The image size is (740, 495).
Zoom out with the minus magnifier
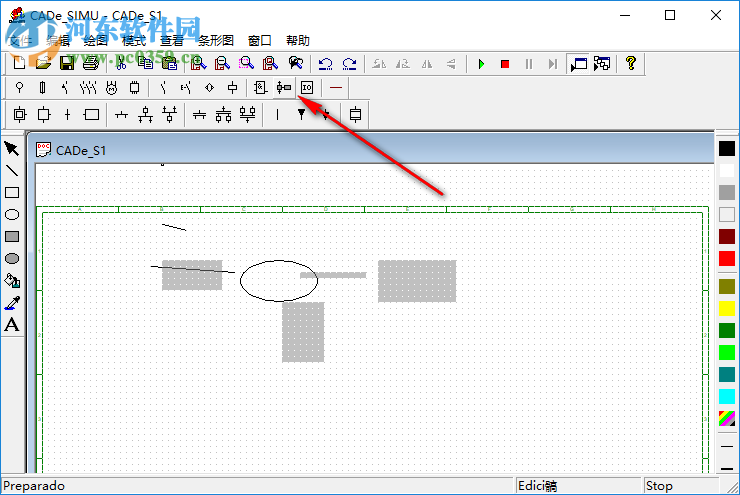(x=222, y=63)
